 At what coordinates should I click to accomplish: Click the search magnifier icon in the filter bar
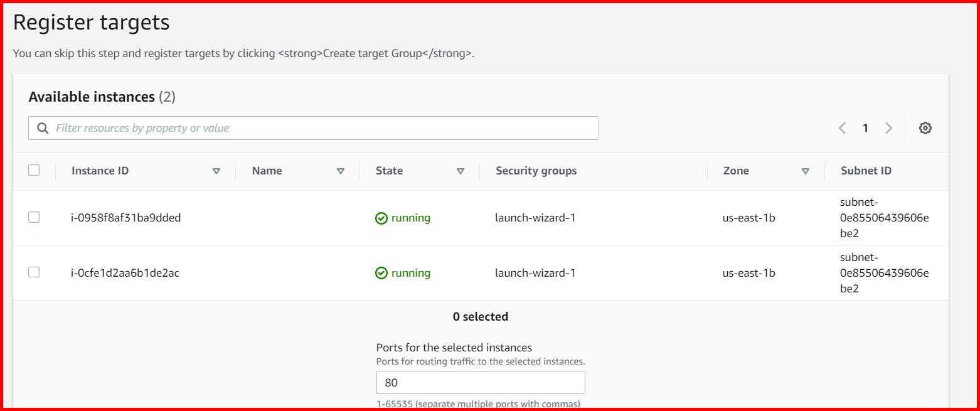43,127
